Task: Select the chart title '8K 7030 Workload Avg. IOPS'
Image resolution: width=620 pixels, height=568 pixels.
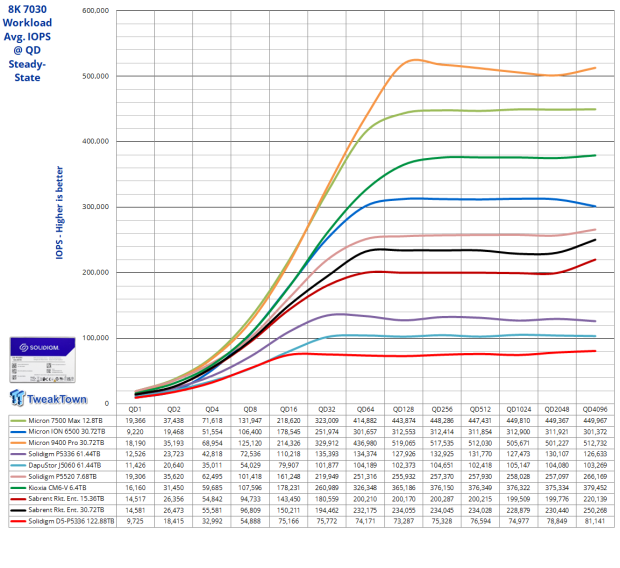Action: pyautogui.click(x=27, y=23)
